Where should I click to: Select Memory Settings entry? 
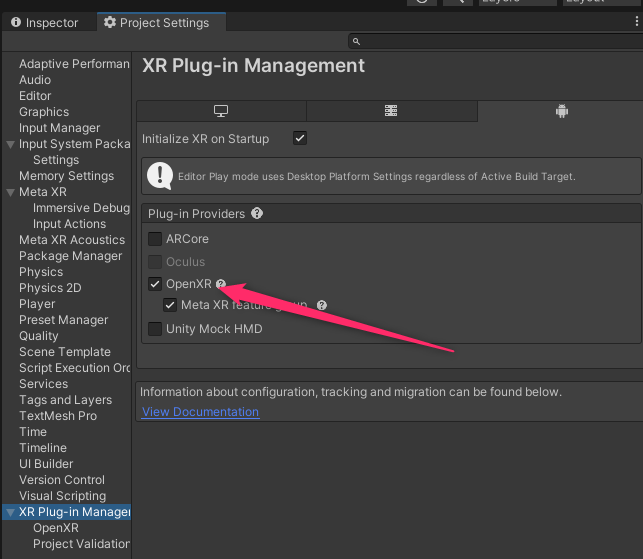[66, 176]
